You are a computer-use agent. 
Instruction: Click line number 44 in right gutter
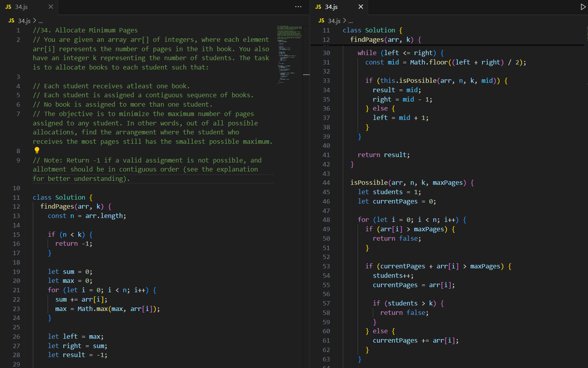point(326,183)
